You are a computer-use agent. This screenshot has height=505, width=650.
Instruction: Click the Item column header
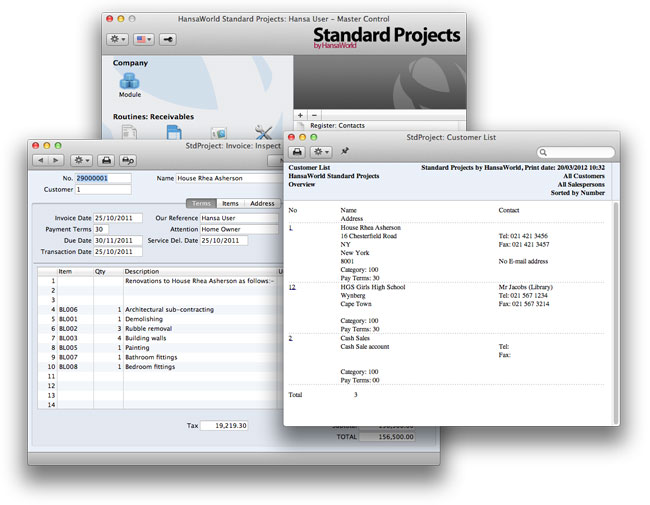(x=75, y=271)
